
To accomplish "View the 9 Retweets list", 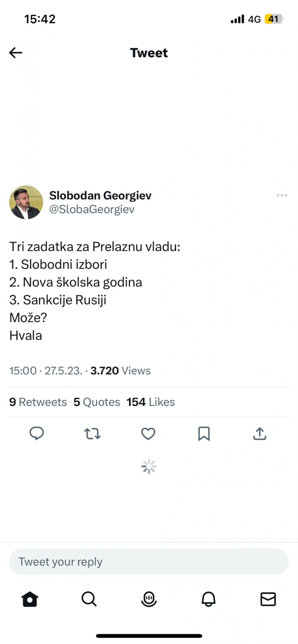I will point(38,402).
